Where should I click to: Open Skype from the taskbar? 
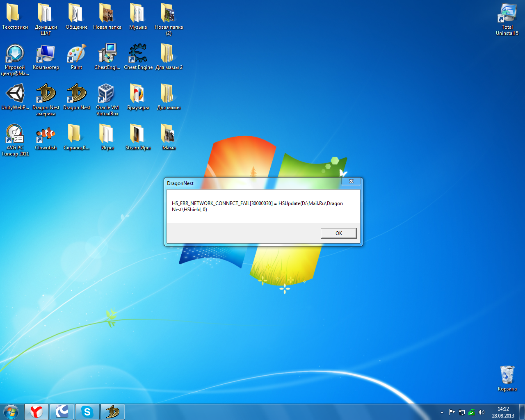[x=87, y=412]
